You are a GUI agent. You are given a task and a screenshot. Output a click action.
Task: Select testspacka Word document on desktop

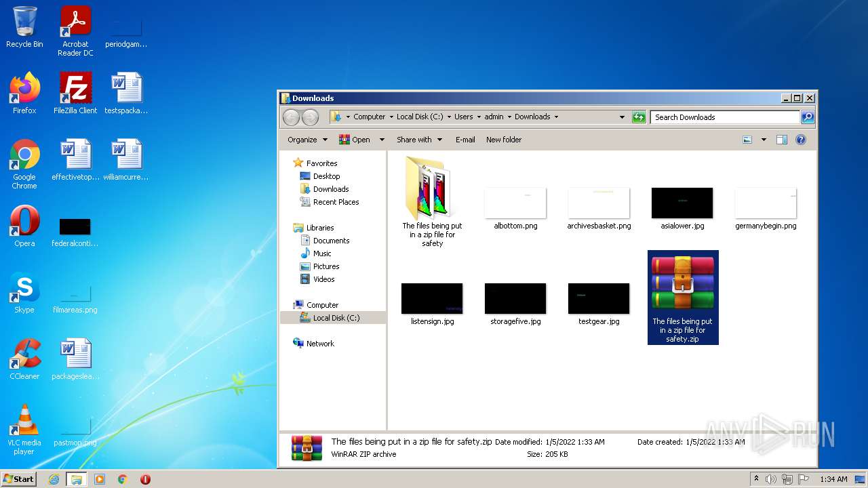click(x=126, y=93)
